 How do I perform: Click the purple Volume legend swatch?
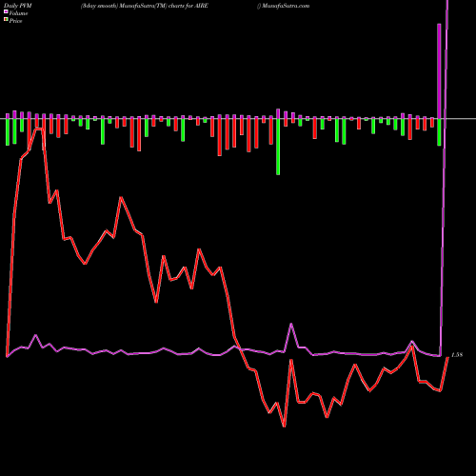(x=6, y=11)
